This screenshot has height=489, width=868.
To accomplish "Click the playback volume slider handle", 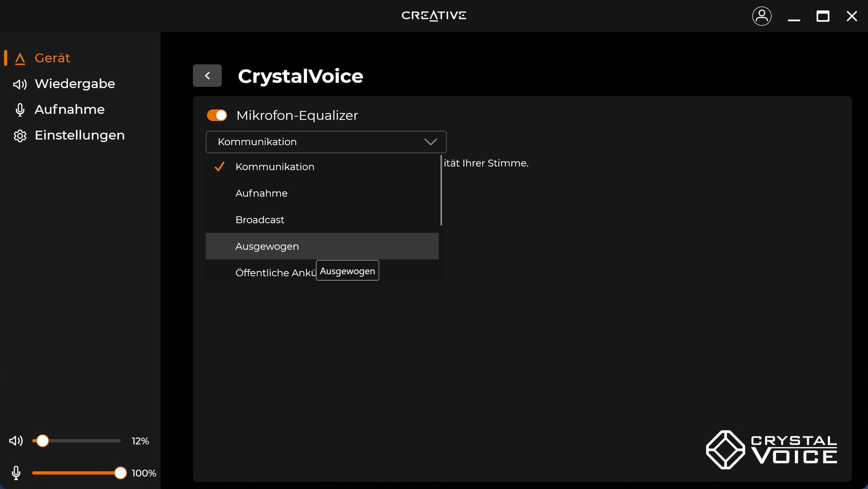I will [x=43, y=441].
